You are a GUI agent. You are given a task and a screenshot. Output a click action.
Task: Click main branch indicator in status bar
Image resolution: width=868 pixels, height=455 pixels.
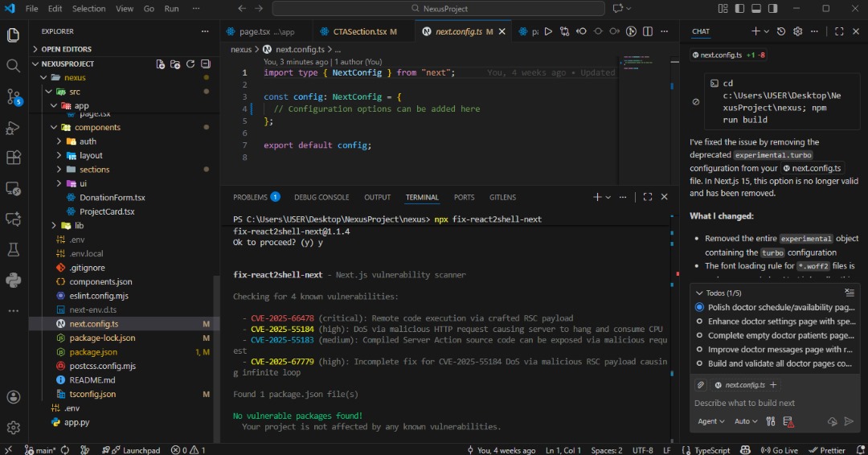point(41,450)
